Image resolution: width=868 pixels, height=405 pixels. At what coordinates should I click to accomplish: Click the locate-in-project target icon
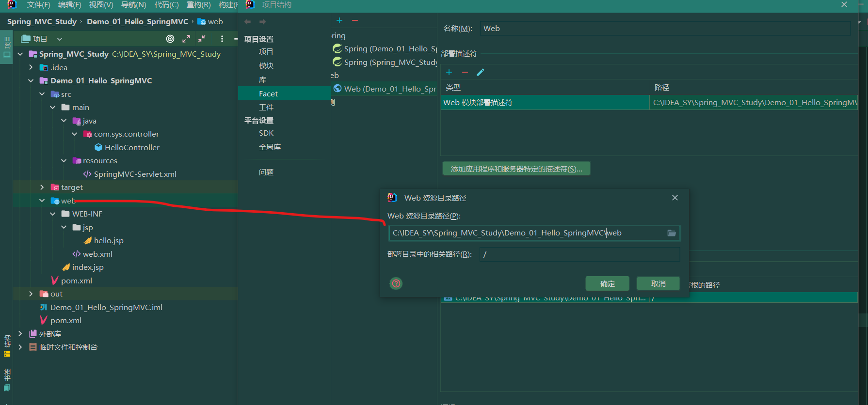(170, 39)
